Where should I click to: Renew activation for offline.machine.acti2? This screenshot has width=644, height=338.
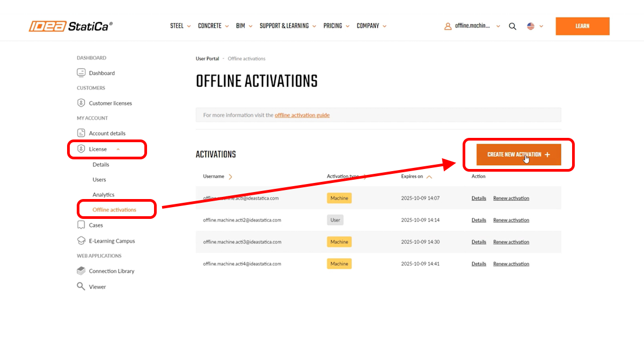tap(511, 219)
